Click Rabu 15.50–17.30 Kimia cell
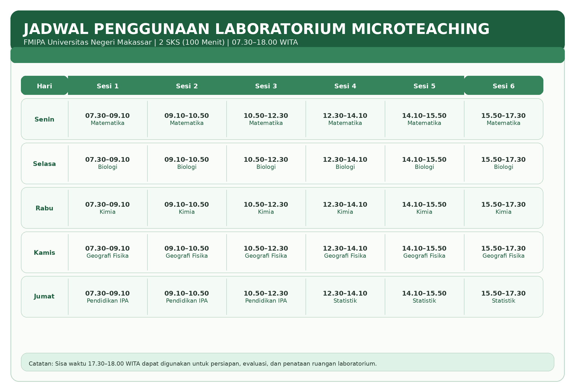The height and width of the screenshot is (392, 575). pos(503,208)
